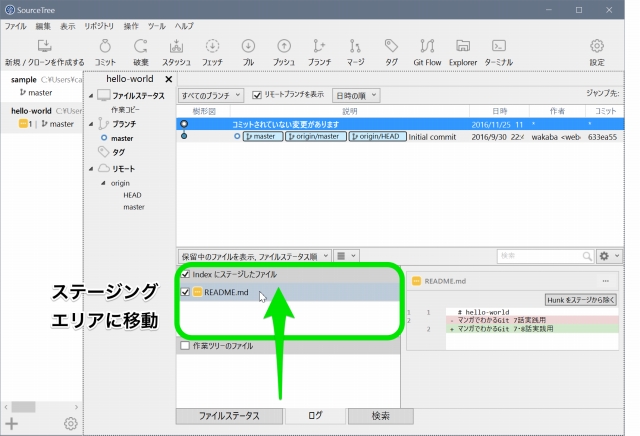Close the hello-world tab

coord(169,79)
